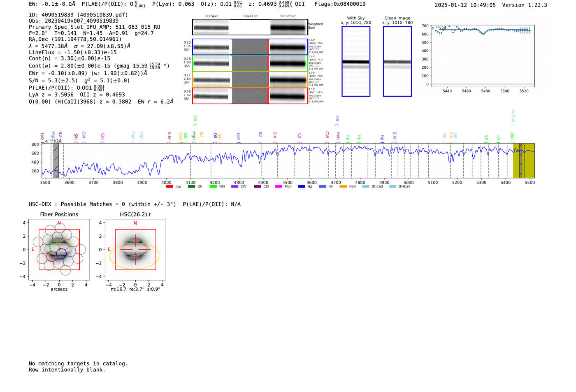This screenshot has height=392, width=576.
Task: Click the green fiber circle in Fiber Positions
Action: (x=54, y=247)
